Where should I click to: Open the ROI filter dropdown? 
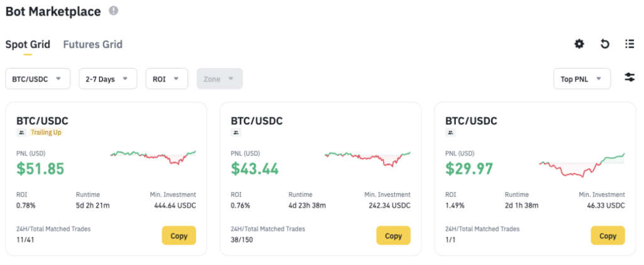point(167,79)
